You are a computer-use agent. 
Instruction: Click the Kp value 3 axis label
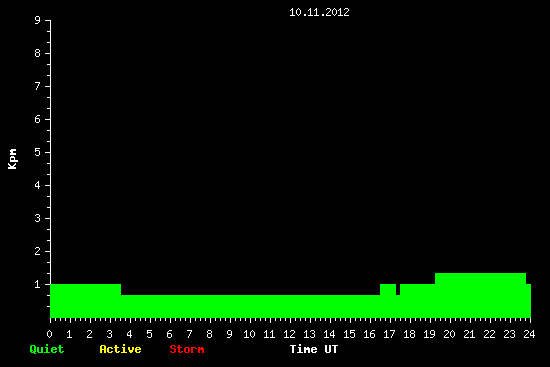(x=38, y=218)
